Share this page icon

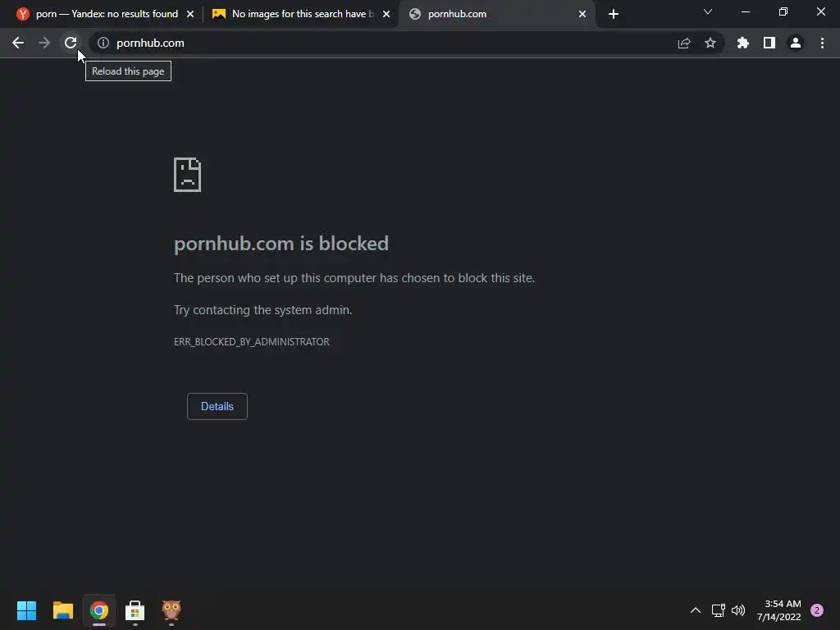click(684, 43)
